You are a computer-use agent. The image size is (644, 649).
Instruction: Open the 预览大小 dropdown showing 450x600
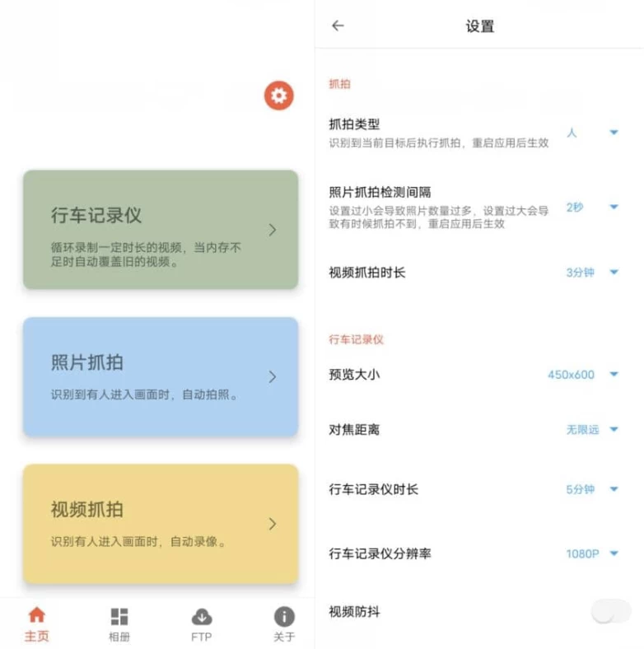(x=614, y=375)
